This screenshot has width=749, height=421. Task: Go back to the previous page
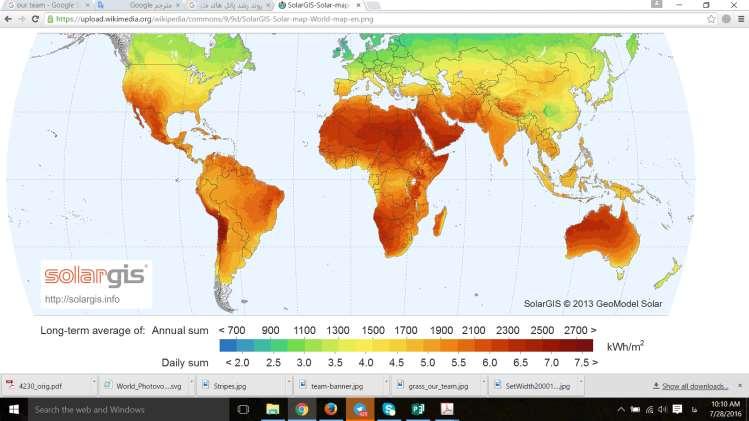tap(8, 19)
